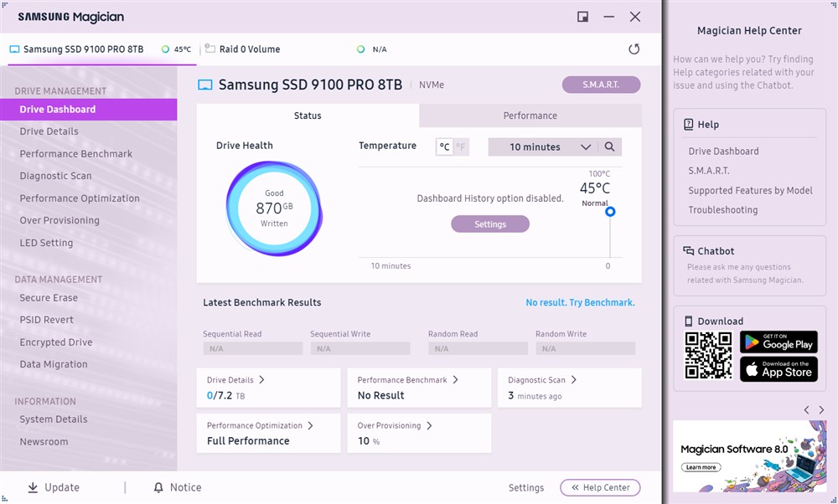The height and width of the screenshot is (504, 838).
Task: Open the 10 minutes time range dropdown
Action: 541,147
